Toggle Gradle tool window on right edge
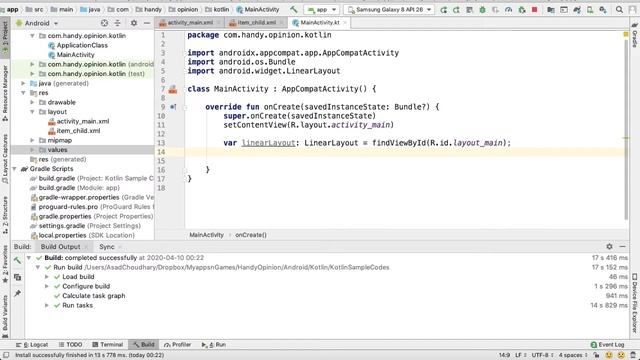The image size is (640, 360). click(635, 35)
